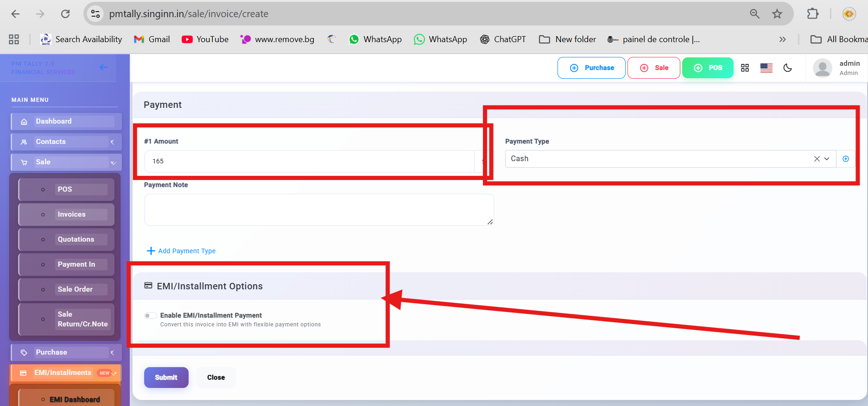Collapse sidebar using the back arrow icon
This screenshot has height=406, width=868.
[103, 68]
